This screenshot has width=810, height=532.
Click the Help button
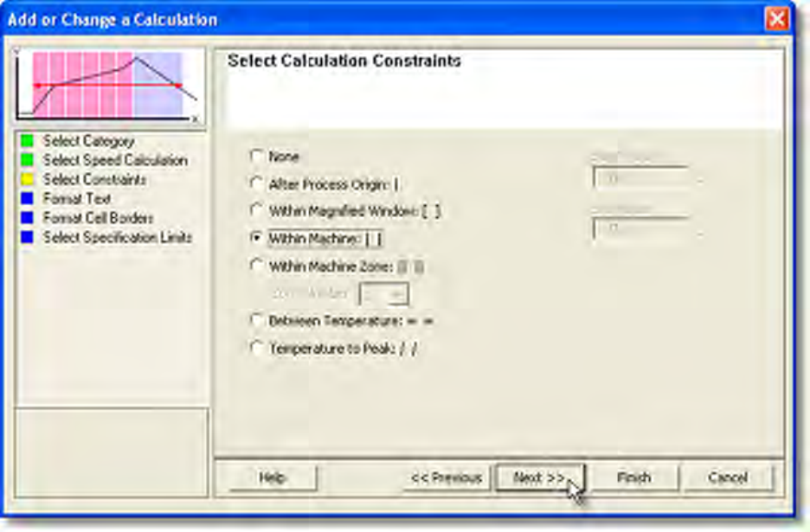point(273,478)
